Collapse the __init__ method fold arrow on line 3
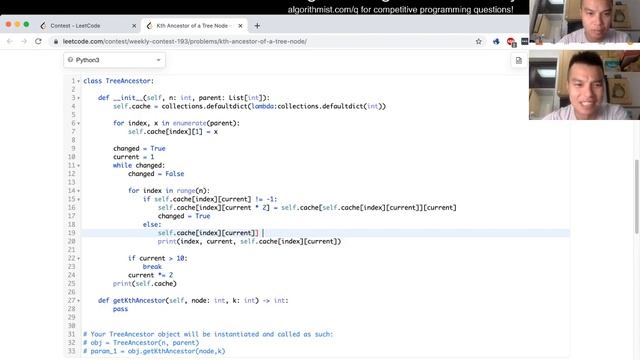 pos(79,98)
